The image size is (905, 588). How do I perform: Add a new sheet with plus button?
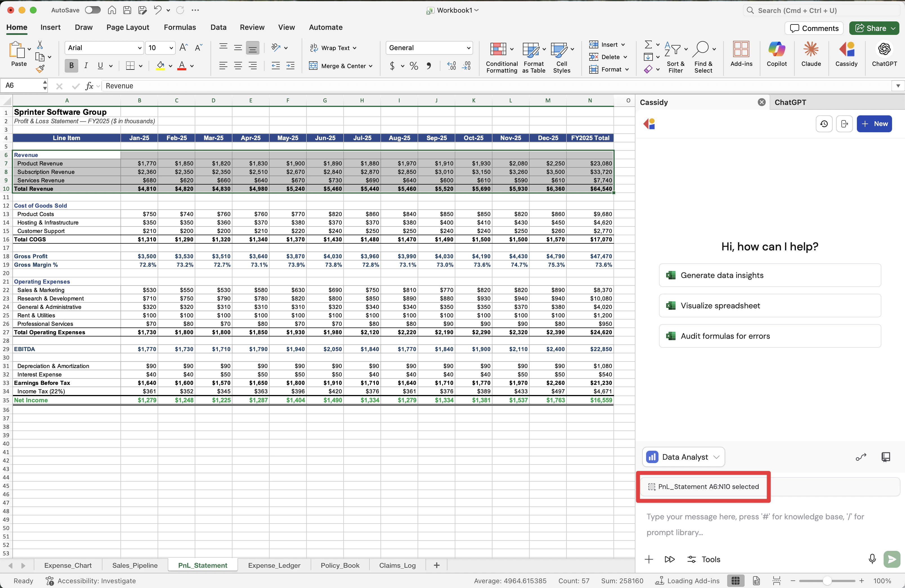(436, 565)
